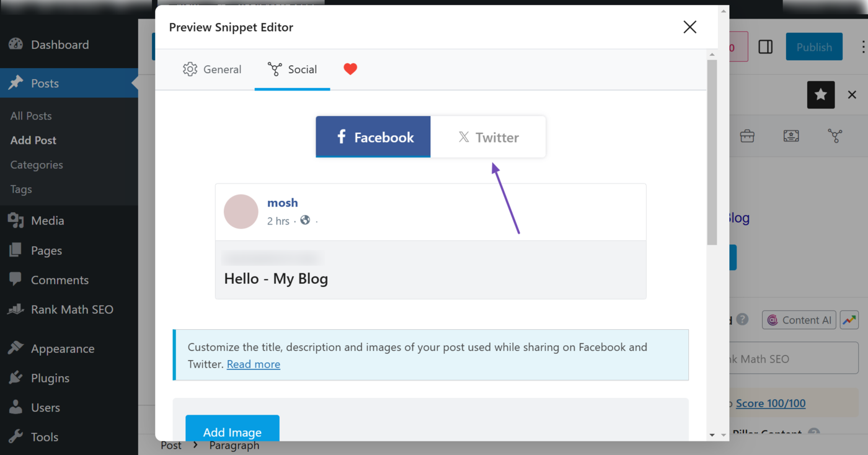Open the Read more link
Image resolution: width=868 pixels, height=455 pixels.
[253, 364]
